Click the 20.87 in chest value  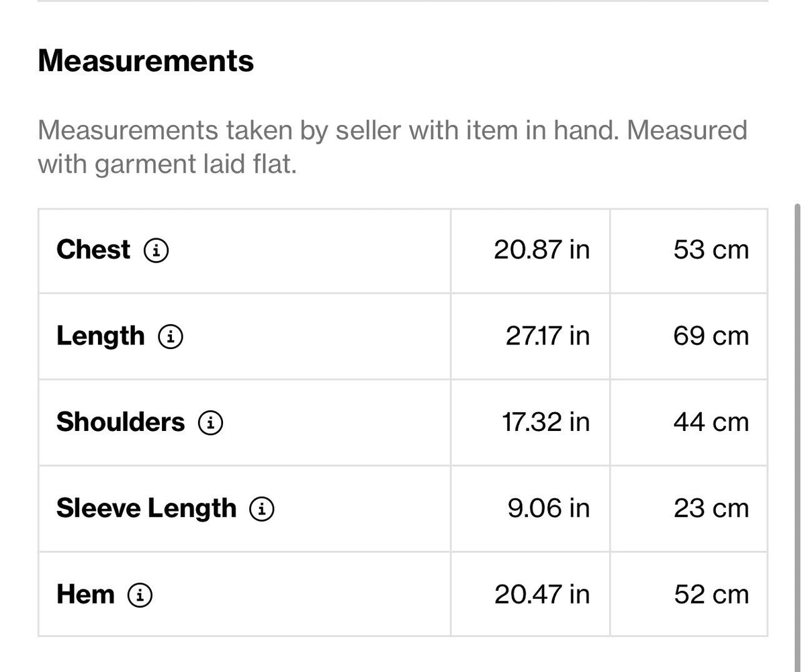541,250
